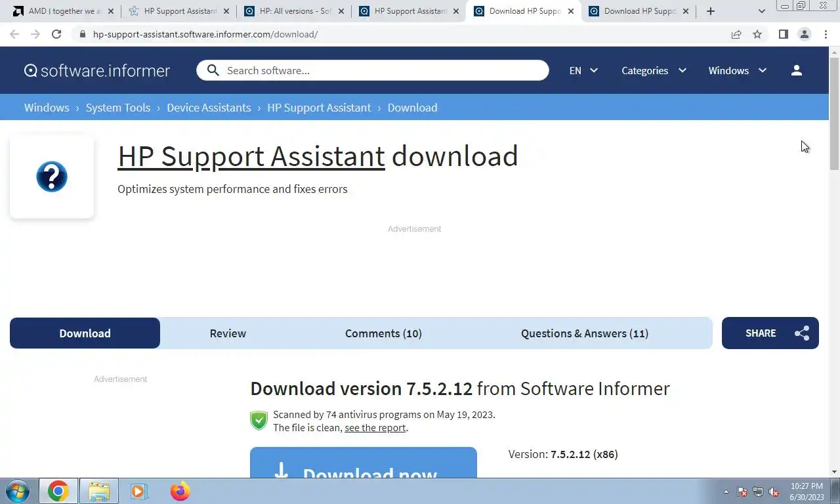Open the see the report link
The width and height of the screenshot is (840, 504).
tap(375, 428)
